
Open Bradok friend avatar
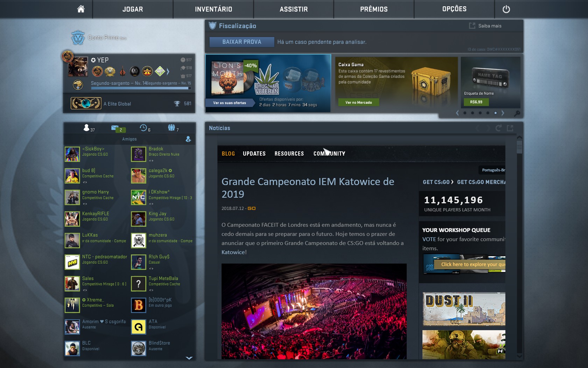pyautogui.click(x=139, y=154)
